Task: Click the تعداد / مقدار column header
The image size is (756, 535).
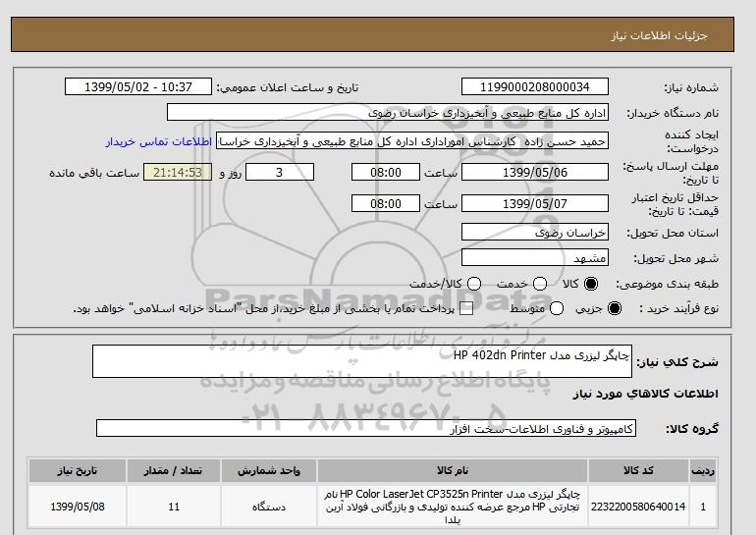Action: 174,471
